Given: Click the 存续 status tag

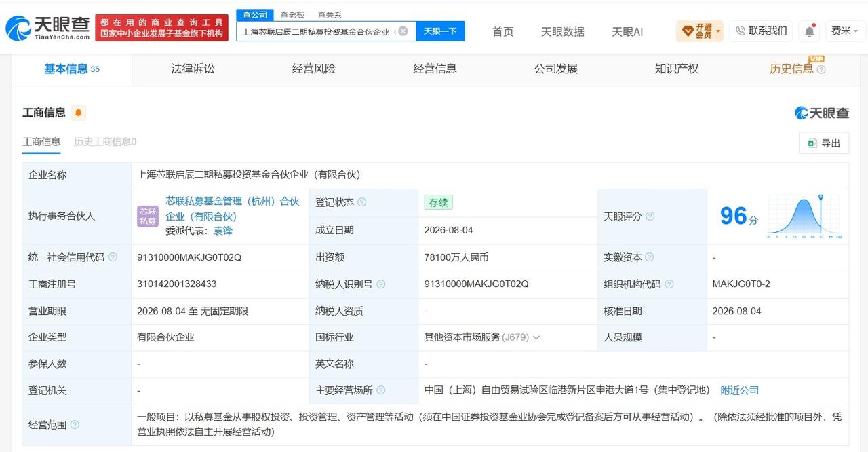Looking at the screenshot, I should [x=438, y=202].
